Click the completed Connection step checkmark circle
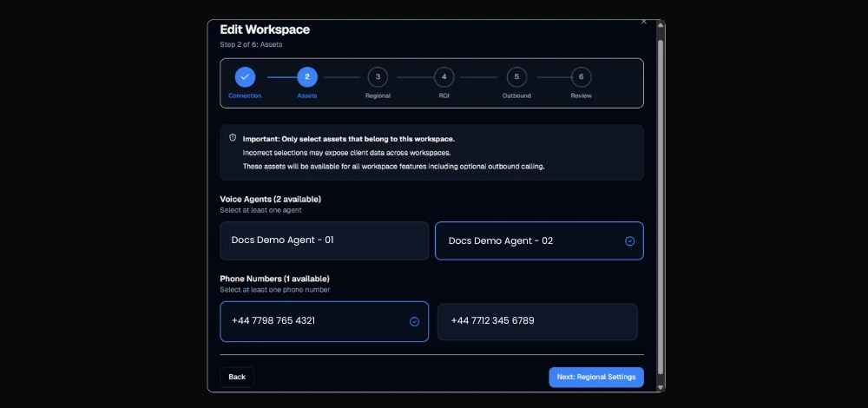868x408 pixels. coord(245,77)
